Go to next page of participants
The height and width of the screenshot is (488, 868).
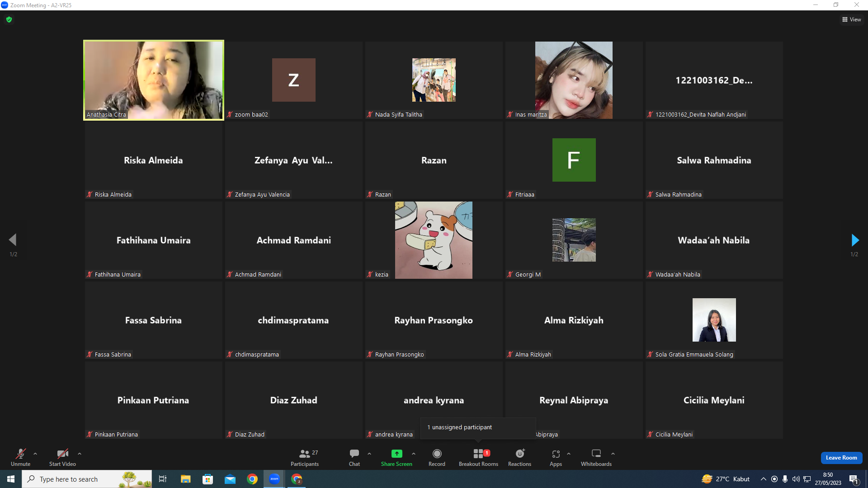855,240
